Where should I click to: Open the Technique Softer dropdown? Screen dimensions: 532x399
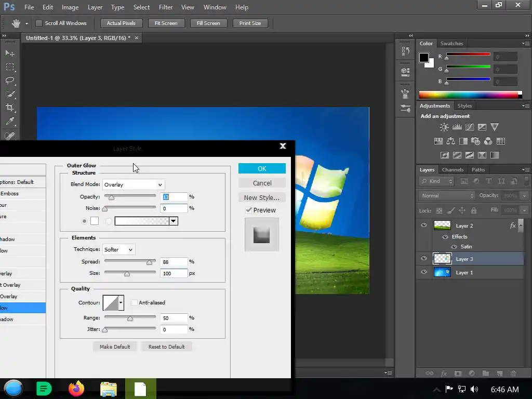tap(118, 250)
